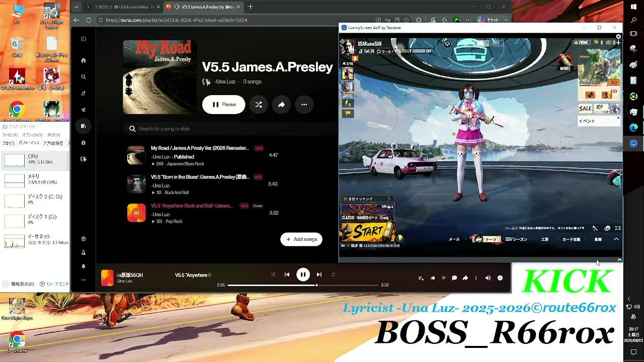Dislike the current song with thumbs down
Image resolution: width=644 pixels, height=362 pixels.
444,278
